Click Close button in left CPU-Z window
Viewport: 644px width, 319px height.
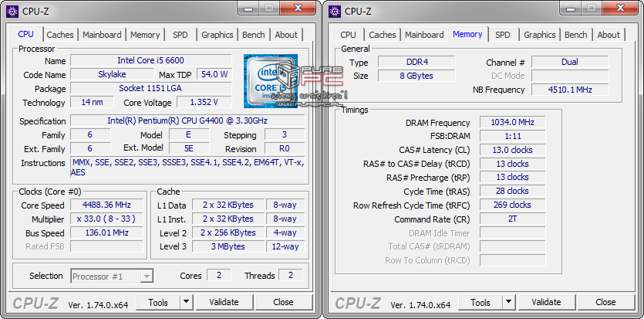click(283, 303)
